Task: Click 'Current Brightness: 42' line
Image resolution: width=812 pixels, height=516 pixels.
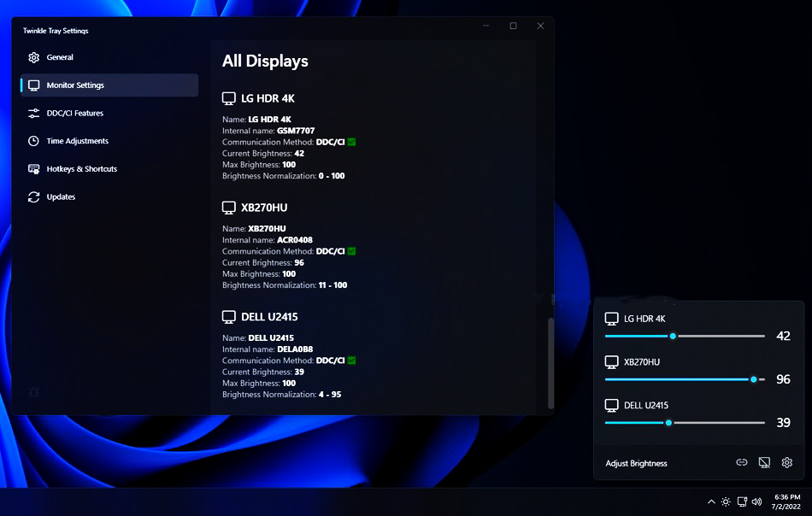Action: click(263, 154)
